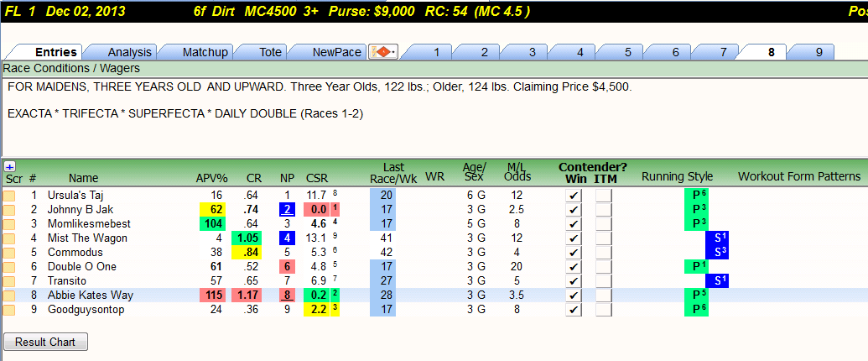Toggle scratch box for Commodus
The image size is (868, 361).
9,253
